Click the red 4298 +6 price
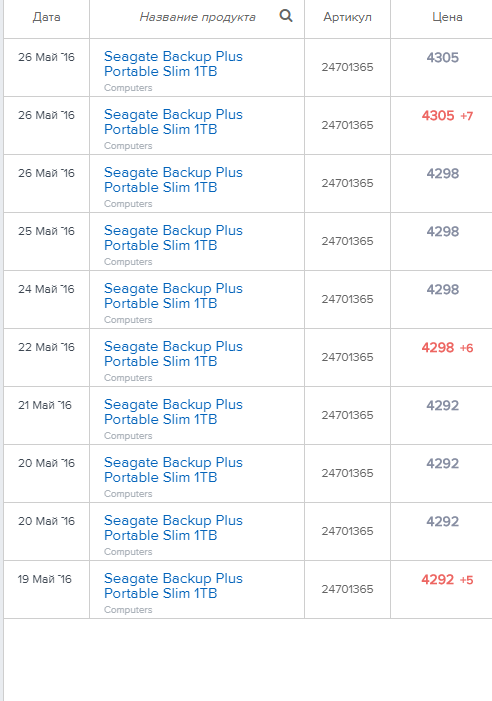The height and width of the screenshot is (701, 492). pyautogui.click(x=447, y=347)
